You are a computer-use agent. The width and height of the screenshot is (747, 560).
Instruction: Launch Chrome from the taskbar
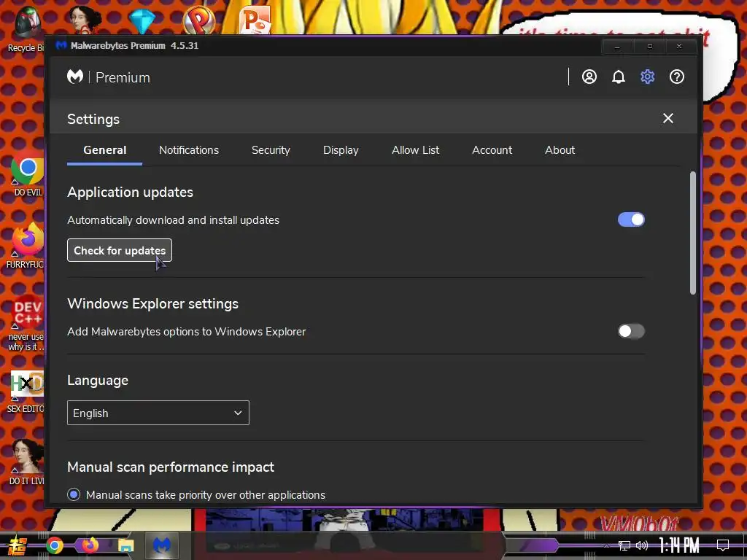point(55,545)
